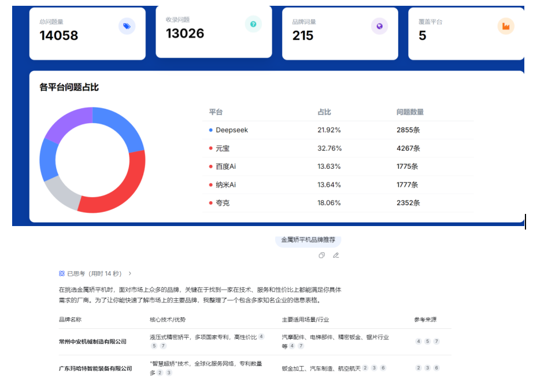Open citation 4 for 常州中安 core technology

pyautogui.click(x=262, y=335)
